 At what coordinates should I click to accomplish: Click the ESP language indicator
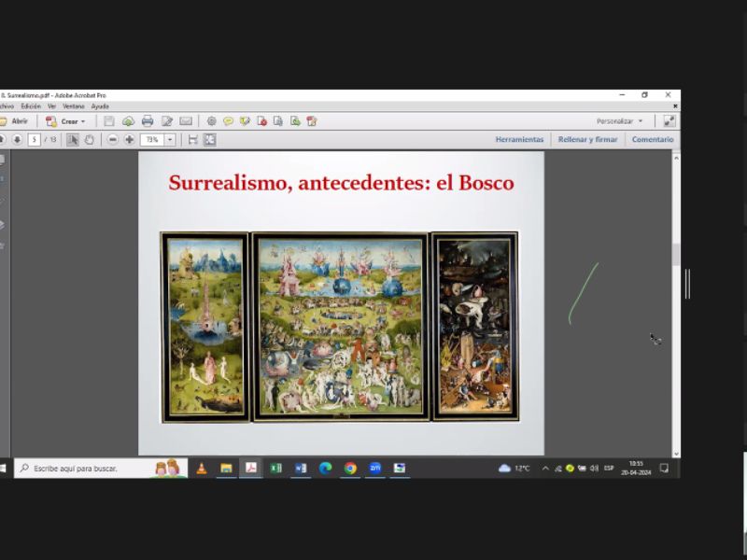tap(609, 469)
